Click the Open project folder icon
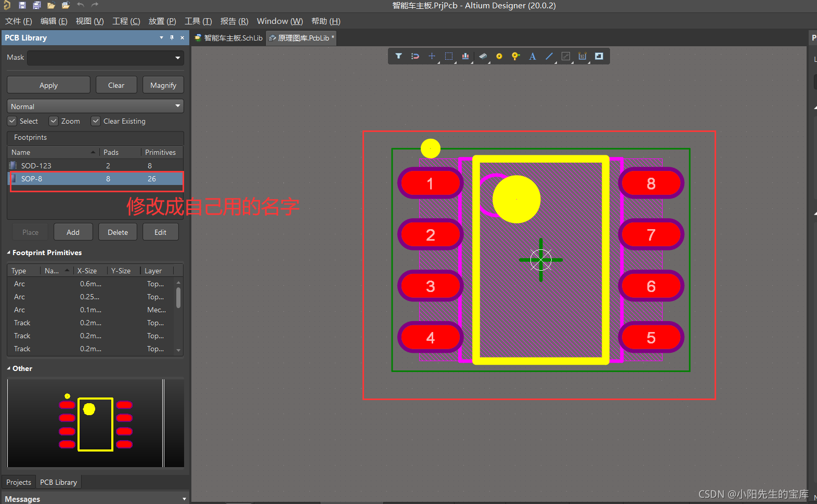This screenshot has height=504, width=817. point(66,5)
